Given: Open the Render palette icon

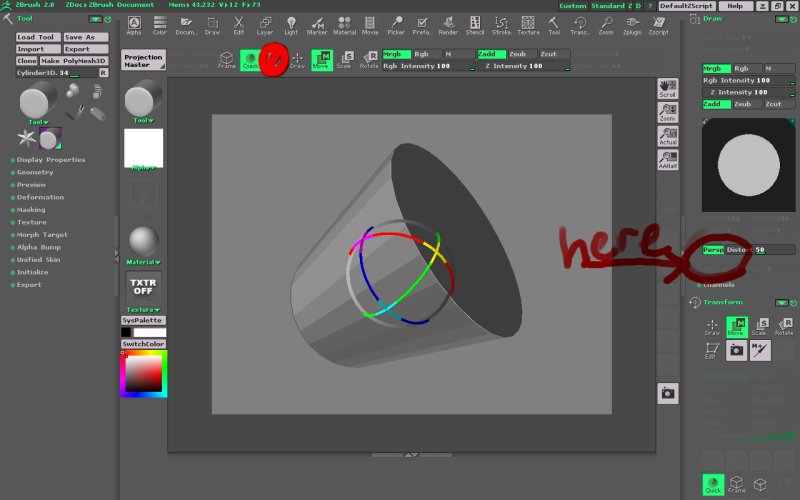Looking at the screenshot, I should click(x=448, y=25).
